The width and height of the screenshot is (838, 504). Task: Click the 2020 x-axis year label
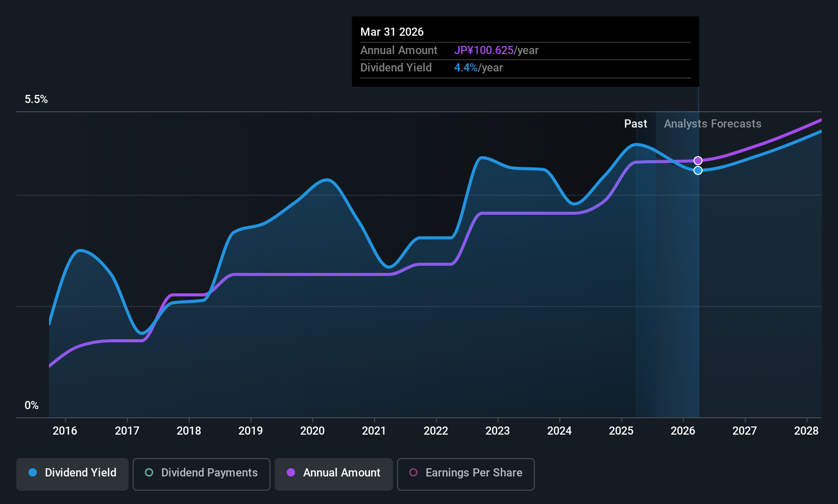pyautogui.click(x=312, y=431)
